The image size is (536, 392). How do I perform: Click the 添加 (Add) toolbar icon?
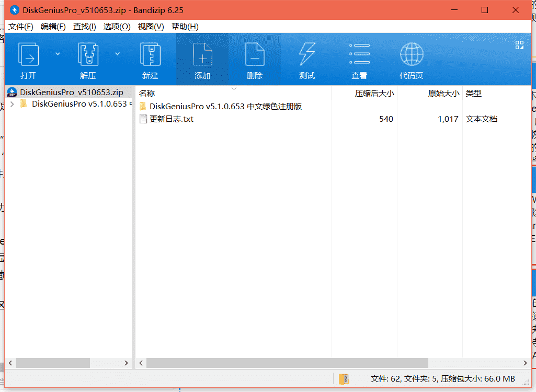point(202,54)
